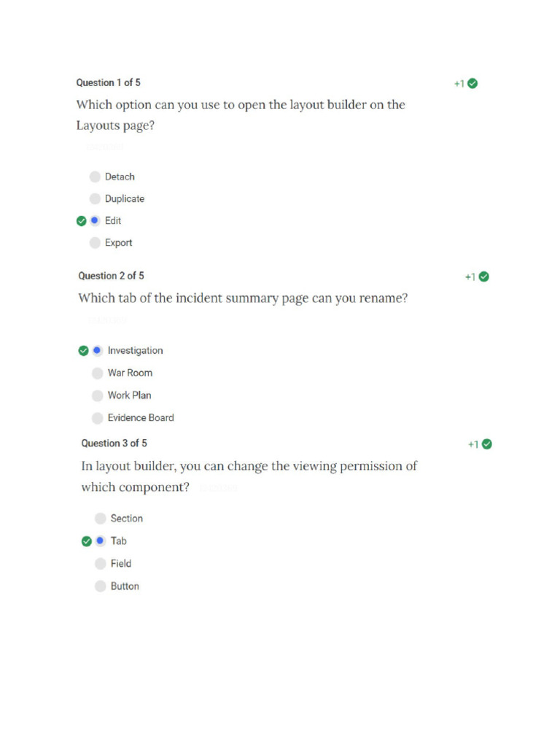Screen dimensions: 560x747
Task: Click the green checkmark beside Question 1 score
Action: [x=472, y=83]
